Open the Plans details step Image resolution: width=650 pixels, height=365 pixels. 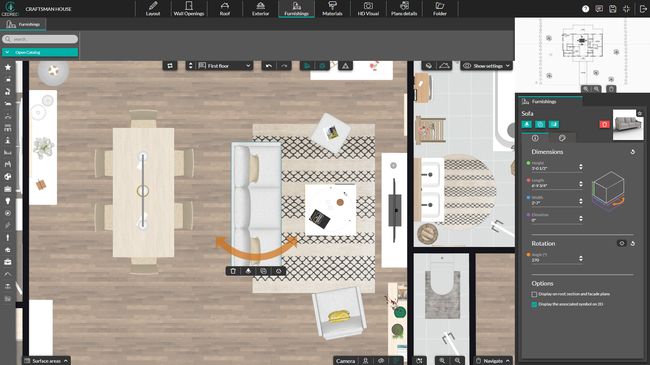[404, 9]
